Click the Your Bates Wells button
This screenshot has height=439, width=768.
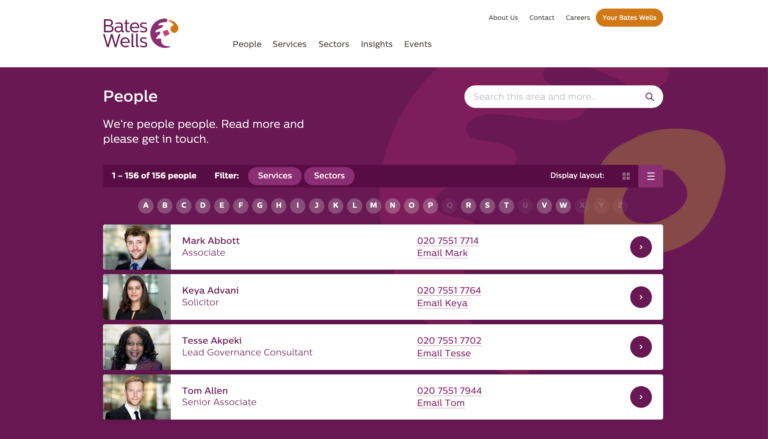tap(629, 17)
